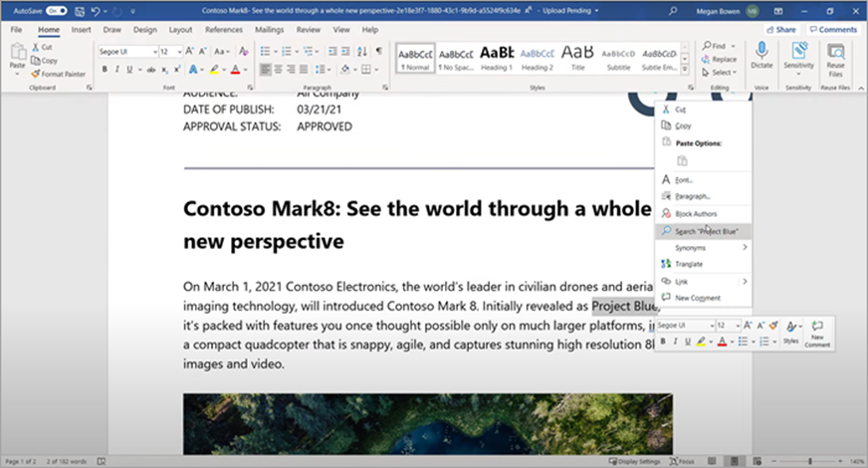The image size is (868, 468).
Task: Click Cut in the ribbon Clipboard group
Action: click(x=42, y=47)
